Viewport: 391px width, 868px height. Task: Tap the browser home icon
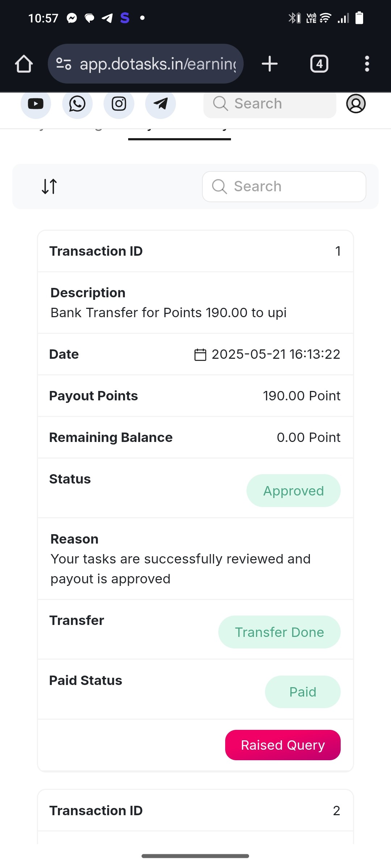click(24, 64)
